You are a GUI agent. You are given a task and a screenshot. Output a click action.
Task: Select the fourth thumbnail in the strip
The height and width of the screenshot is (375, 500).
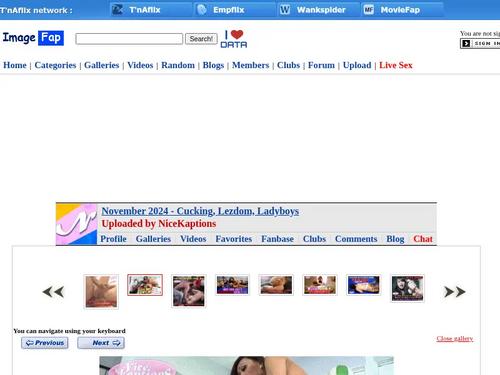click(x=232, y=285)
